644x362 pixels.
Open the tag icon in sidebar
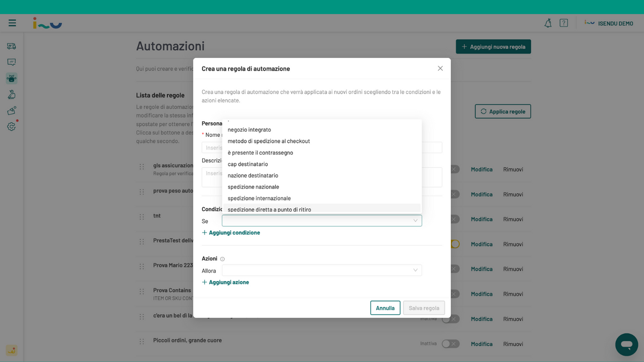12,111
